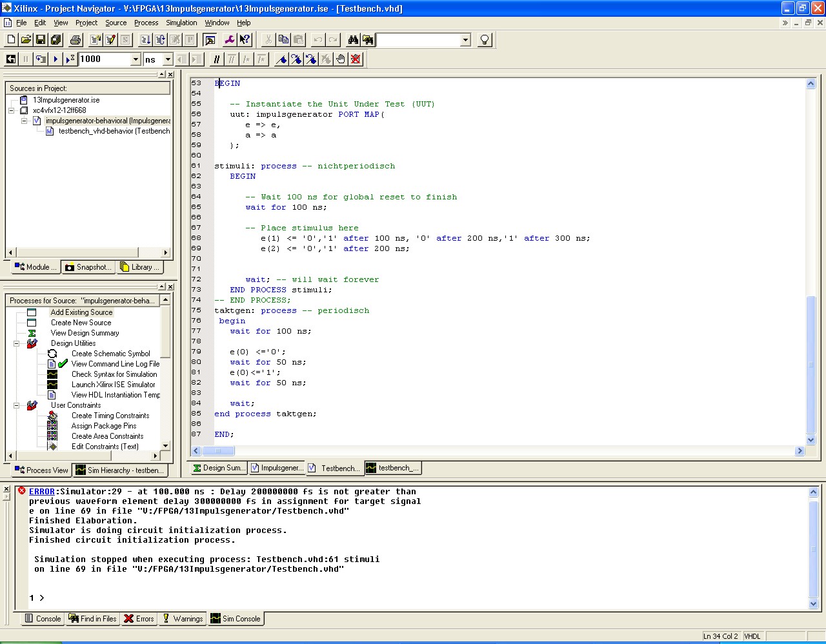Click the Save file toolbar icon

tap(40, 40)
